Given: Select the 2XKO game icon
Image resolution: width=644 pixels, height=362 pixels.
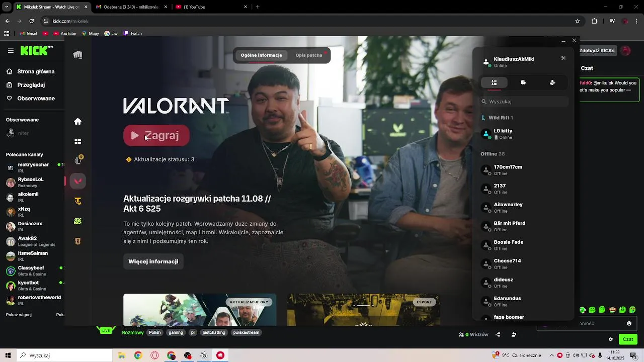Looking at the screenshot, I should [x=77, y=221].
